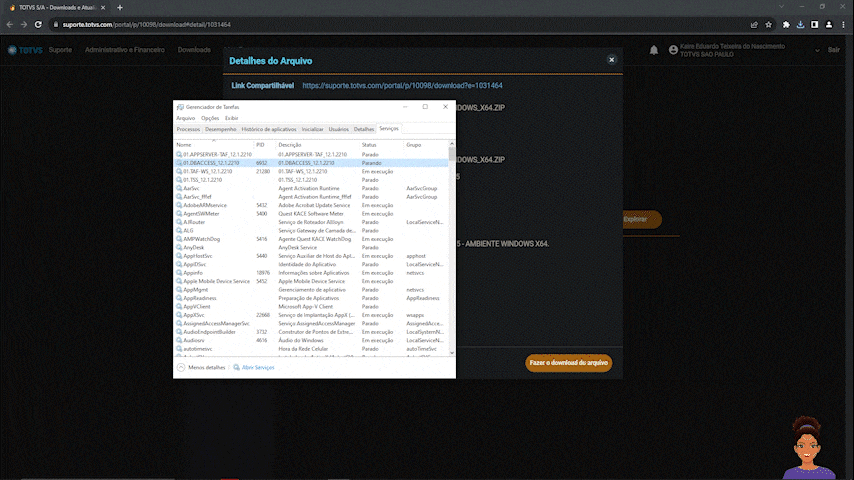Image resolution: width=854 pixels, height=480 pixels.
Task: Click the virtual assistant avatar
Action: point(808,448)
